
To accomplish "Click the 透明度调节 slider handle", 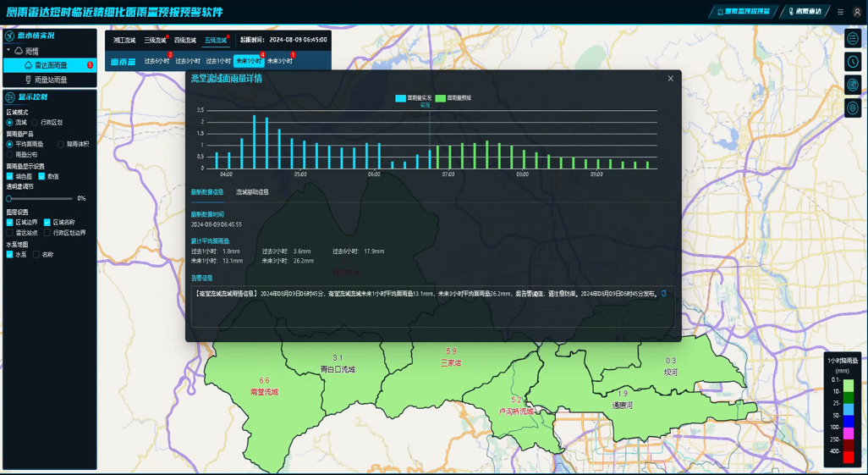I will [x=9, y=198].
